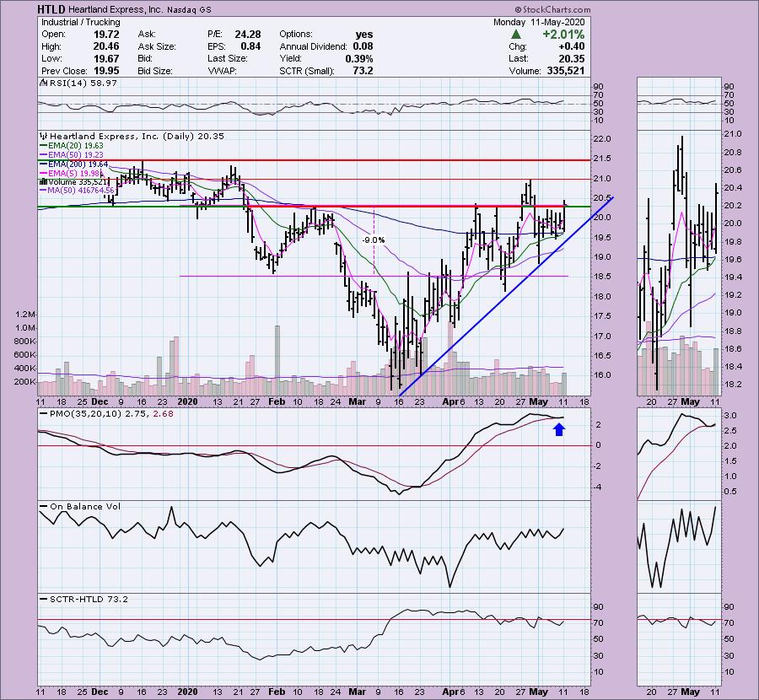Click the 1.2M volume scale label
The height and width of the screenshot is (700, 759).
(25, 315)
